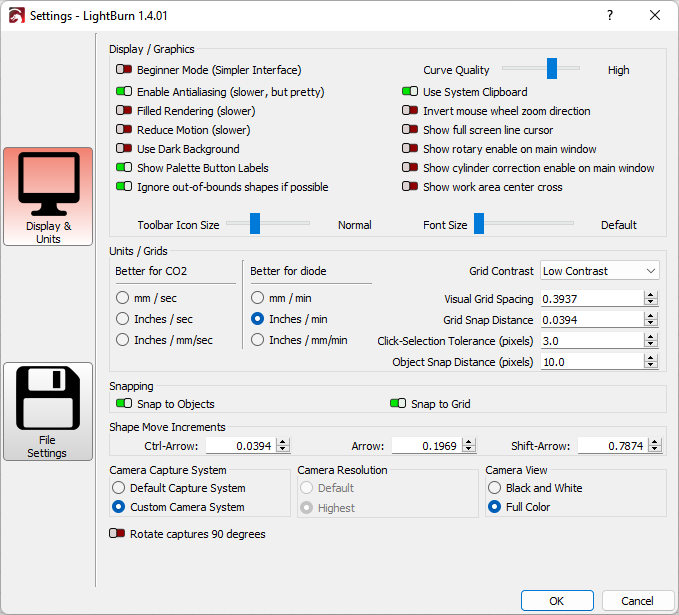Viewport: 679px width, 615px height.
Task: Enable Show cylinder correction on main window
Action: [x=410, y=168]
